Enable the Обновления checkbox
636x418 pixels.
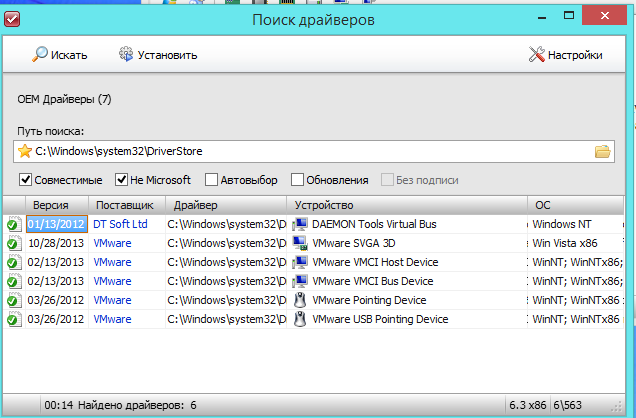pyautogui.click(x=298, y=180)
